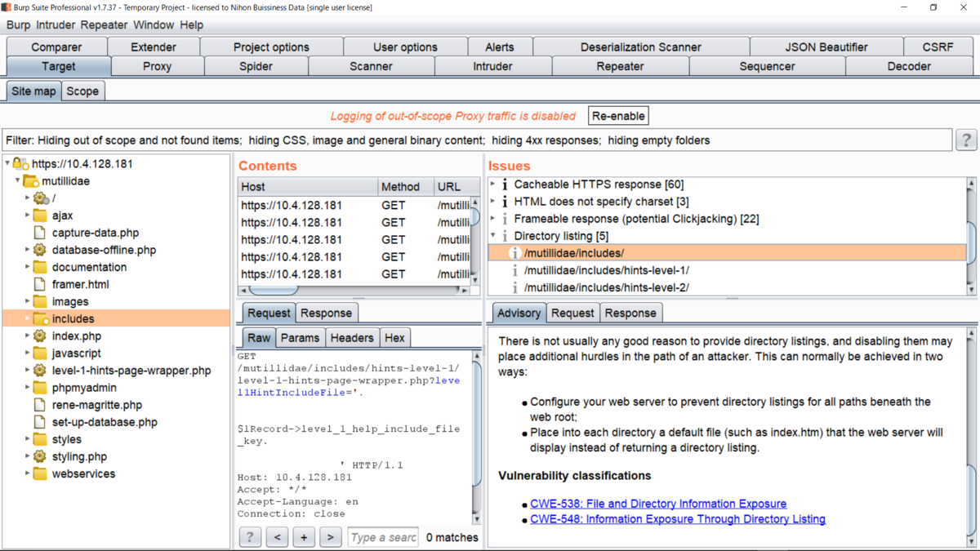The height and width of the screenshot is (551, 980).
Task: Click the file icon beside framer.html
Action: (39, 284)
